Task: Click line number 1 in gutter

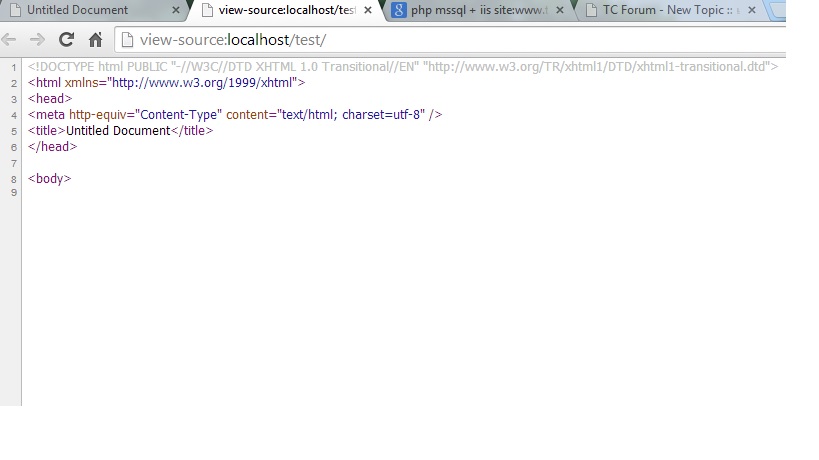Action: 14,68
